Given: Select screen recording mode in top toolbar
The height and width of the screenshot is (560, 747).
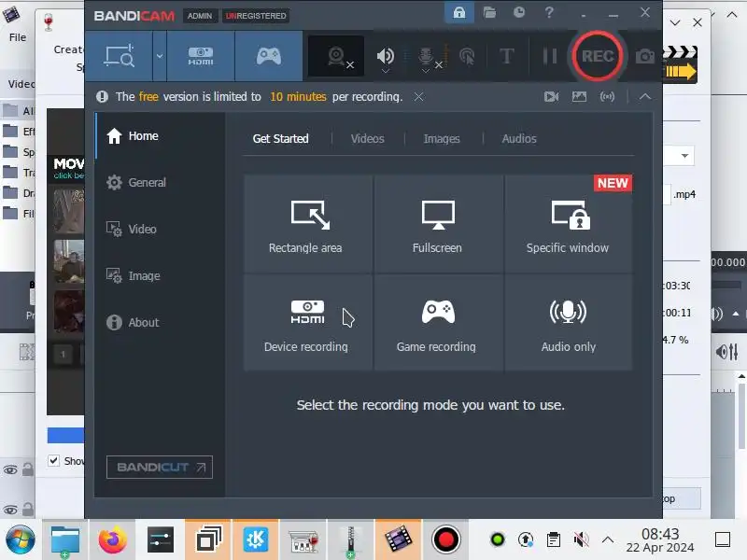Looking at the screenshot, I should 119,56.
